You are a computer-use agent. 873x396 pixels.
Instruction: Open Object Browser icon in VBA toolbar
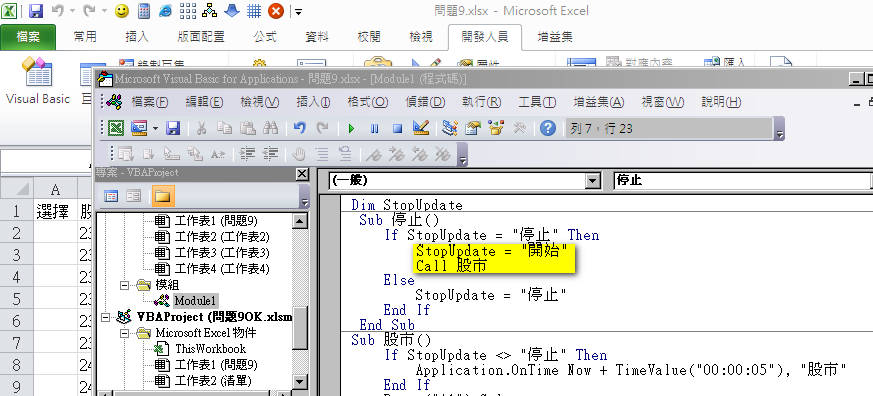coord(496,129)
